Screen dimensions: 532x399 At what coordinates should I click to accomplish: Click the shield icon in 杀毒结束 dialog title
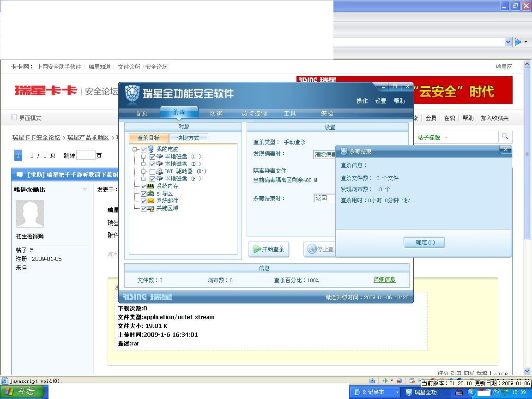(344, 151)
